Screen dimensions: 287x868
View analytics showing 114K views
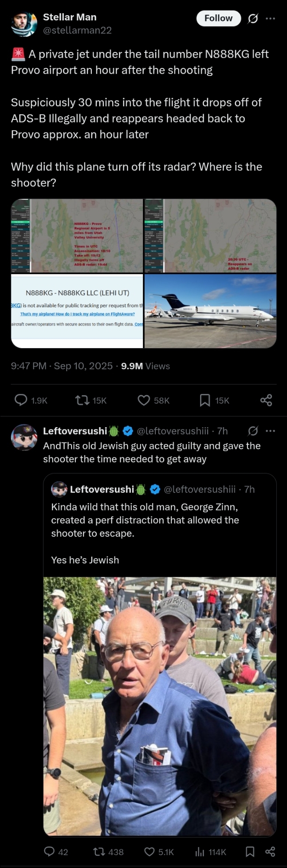(x=200, y=852)
